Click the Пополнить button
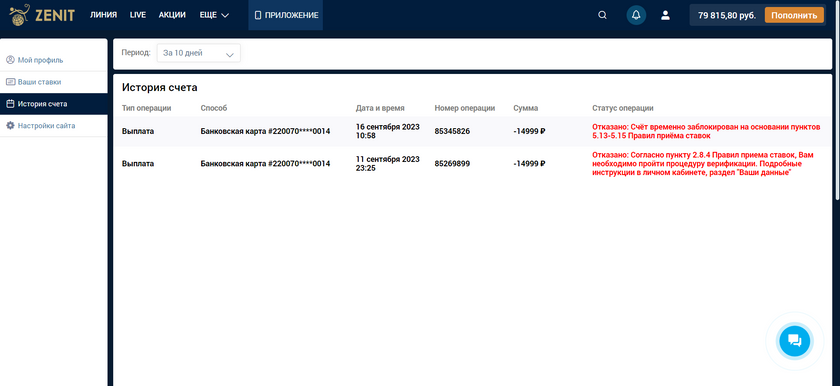840x386 pixels. click(x=794, y=16)
